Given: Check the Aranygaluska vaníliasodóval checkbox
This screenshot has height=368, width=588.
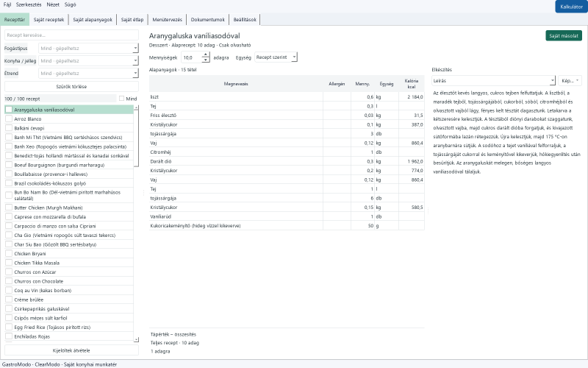Looking at the screenshot, I should pyautogui.click(x=9, y=110).
